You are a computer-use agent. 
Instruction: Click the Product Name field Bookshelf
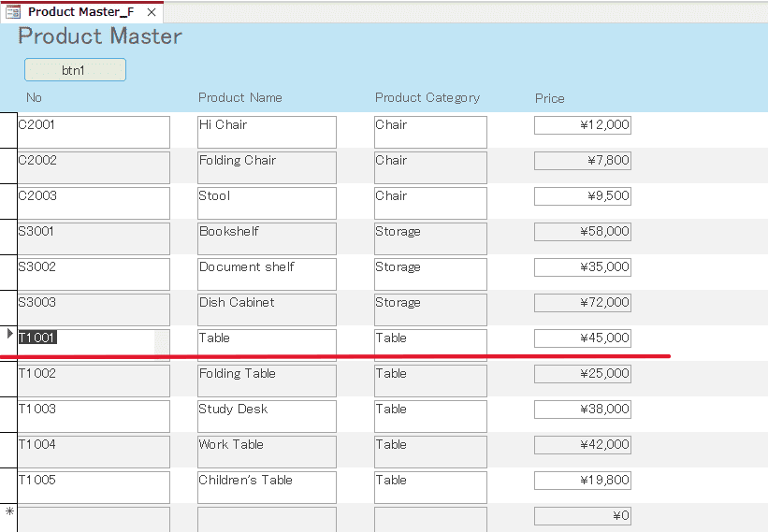tap(267, 238)
